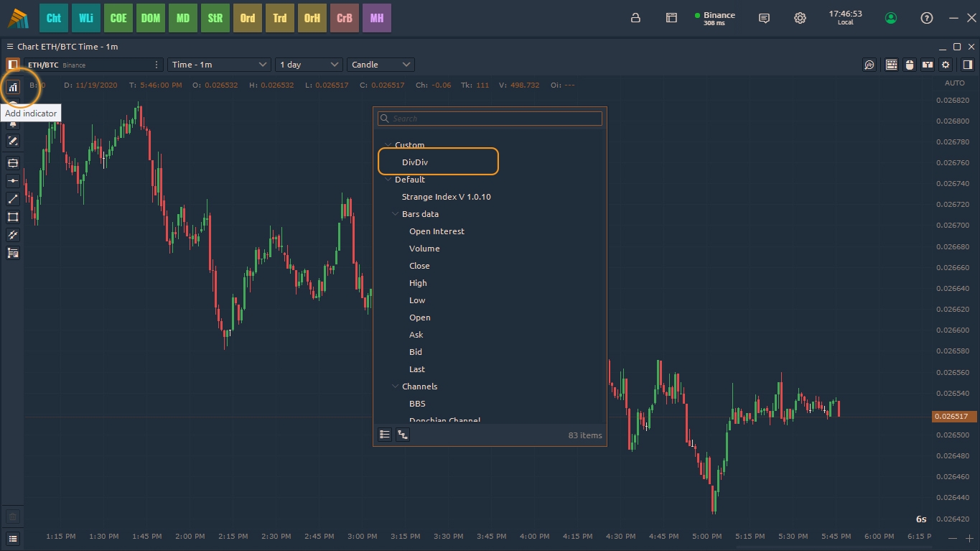Select DivDiv custom indicator
Screen dimensions: 980x551
click(415, 162)
